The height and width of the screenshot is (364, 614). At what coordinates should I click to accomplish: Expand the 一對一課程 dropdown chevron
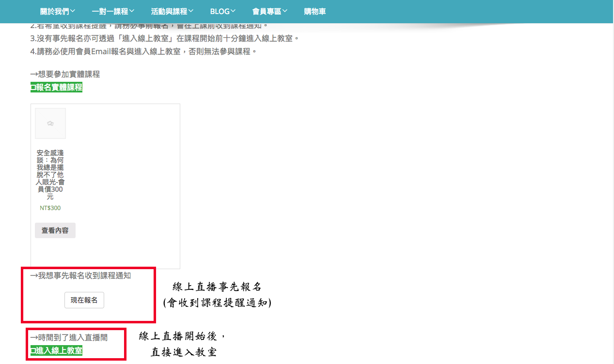132,11
